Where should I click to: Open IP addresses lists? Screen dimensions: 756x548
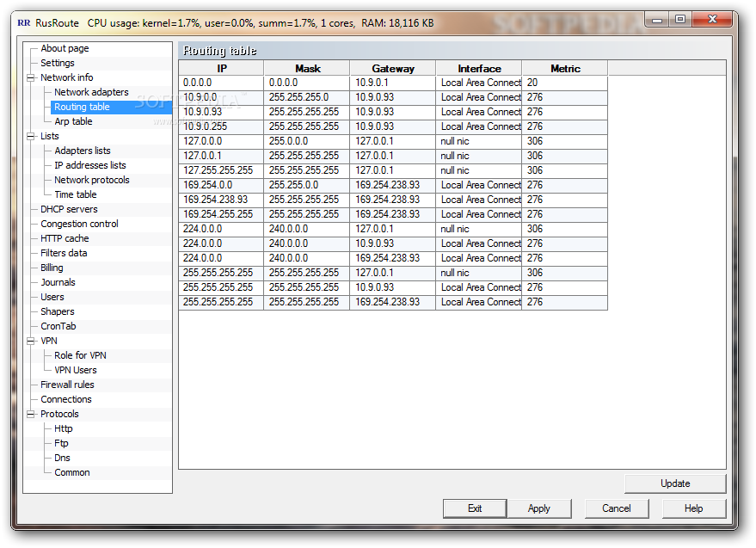tap(90, 165)
